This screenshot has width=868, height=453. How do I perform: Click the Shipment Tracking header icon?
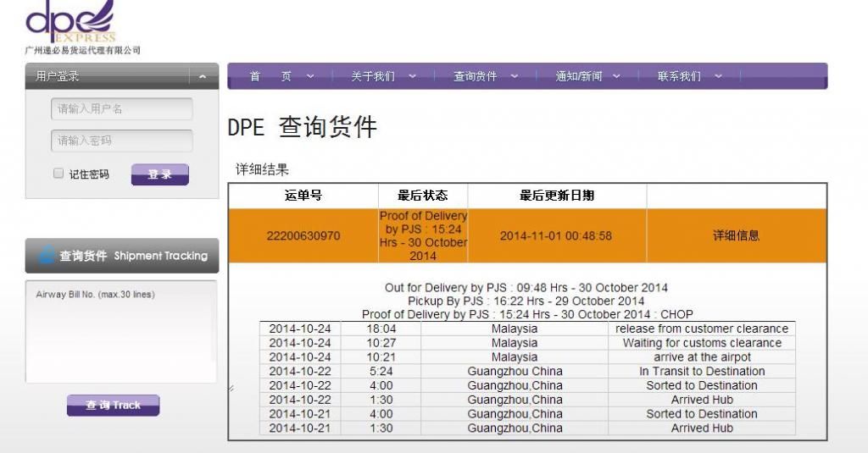(x=47, y=256)
